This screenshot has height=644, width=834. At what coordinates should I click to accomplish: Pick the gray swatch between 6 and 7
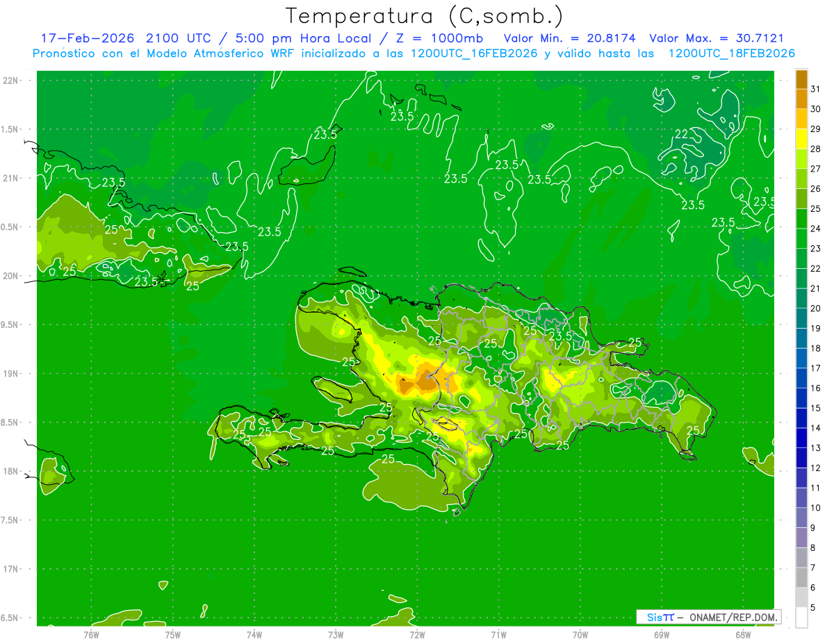pyautogui.click(x=801, y=578)
